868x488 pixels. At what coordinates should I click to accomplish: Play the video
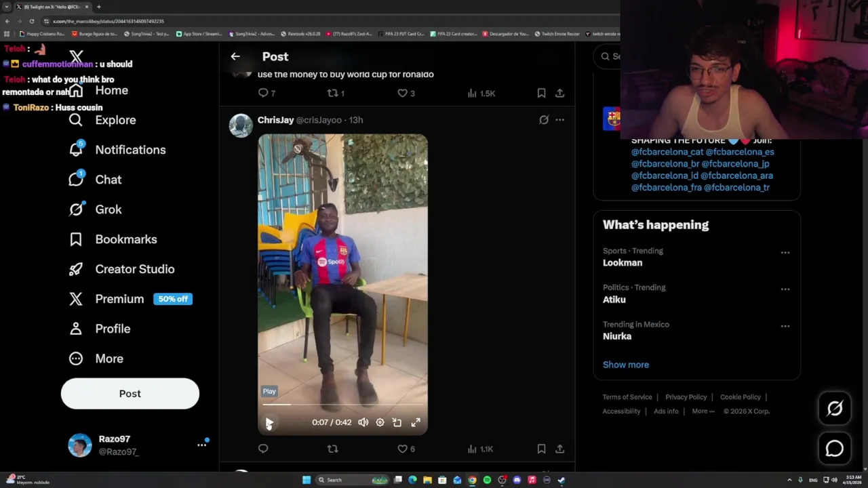point(269,422)
